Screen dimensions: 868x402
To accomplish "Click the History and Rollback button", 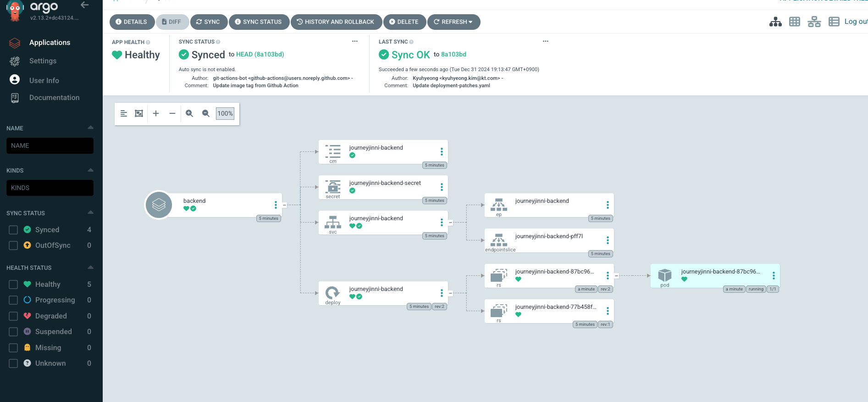I will pos(336,22).
